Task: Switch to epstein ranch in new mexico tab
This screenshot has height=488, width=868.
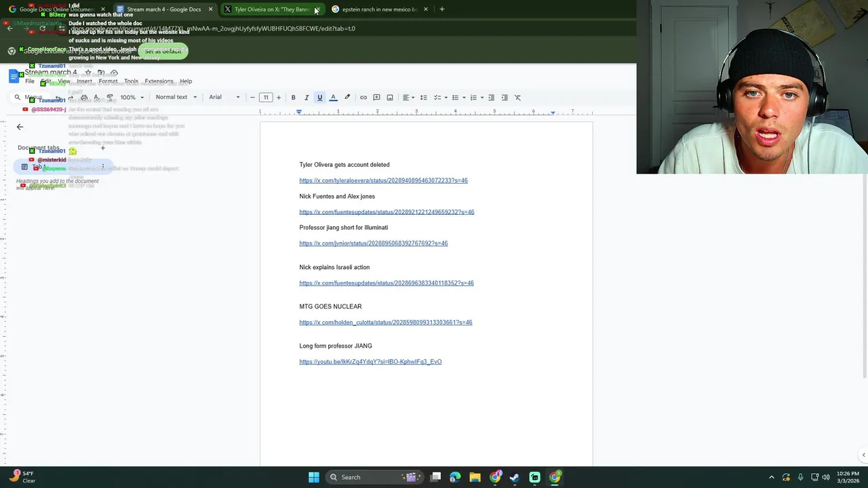Action: [378, 9]
